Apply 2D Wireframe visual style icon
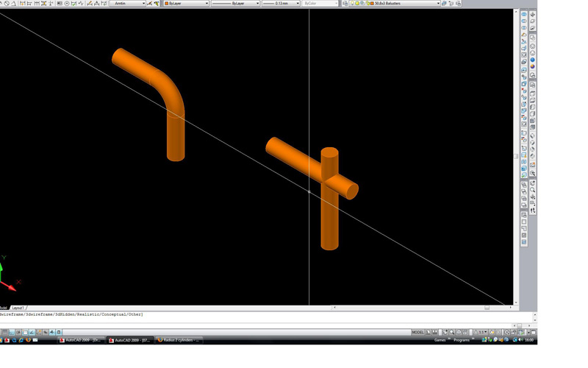Screen dimensions: 588x368 pos(532,38)
